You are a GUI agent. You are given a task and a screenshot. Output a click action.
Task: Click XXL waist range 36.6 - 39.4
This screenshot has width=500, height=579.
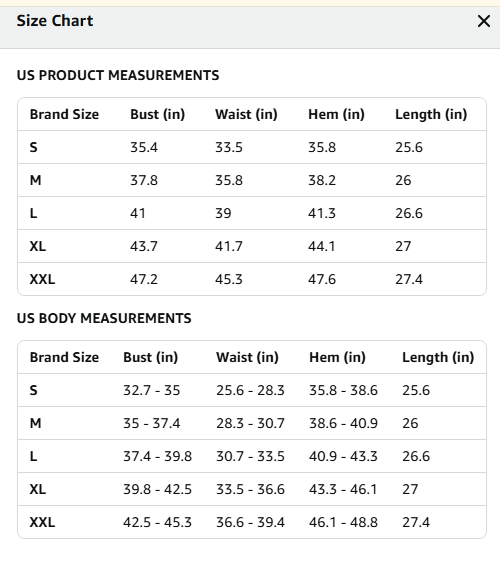(x=250, y=522)
